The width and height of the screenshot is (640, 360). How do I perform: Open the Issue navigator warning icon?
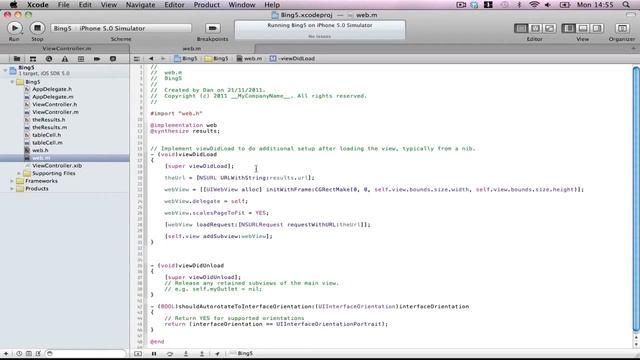(x=65, y=59)
